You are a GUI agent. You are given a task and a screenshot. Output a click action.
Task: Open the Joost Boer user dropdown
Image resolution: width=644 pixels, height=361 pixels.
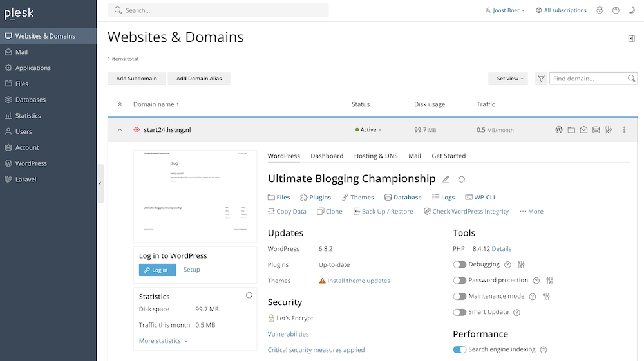(505, 10)
